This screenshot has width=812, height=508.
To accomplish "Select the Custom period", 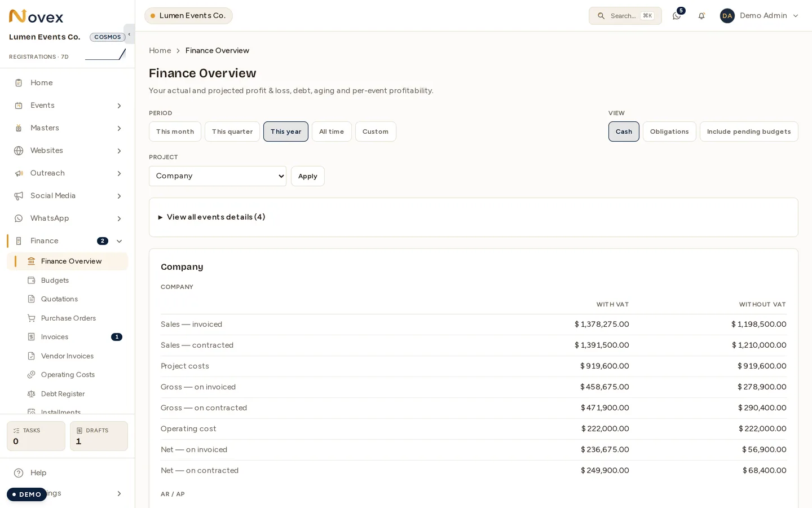I will 376,132.
